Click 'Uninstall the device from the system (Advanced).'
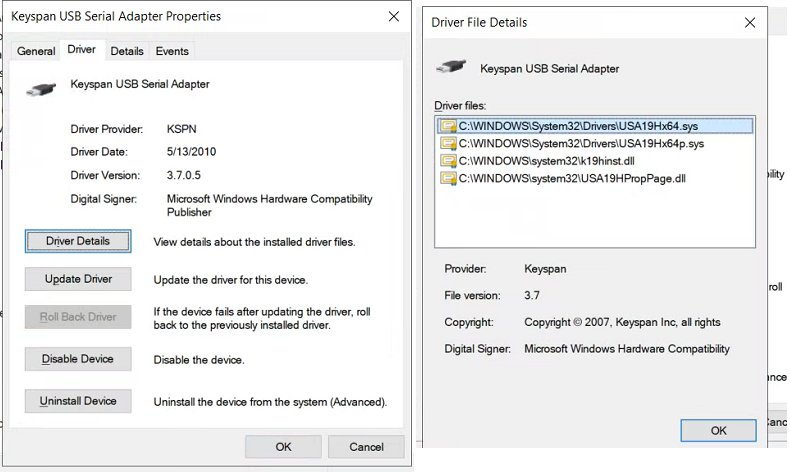Screen dimensions: 790x472 271,402
